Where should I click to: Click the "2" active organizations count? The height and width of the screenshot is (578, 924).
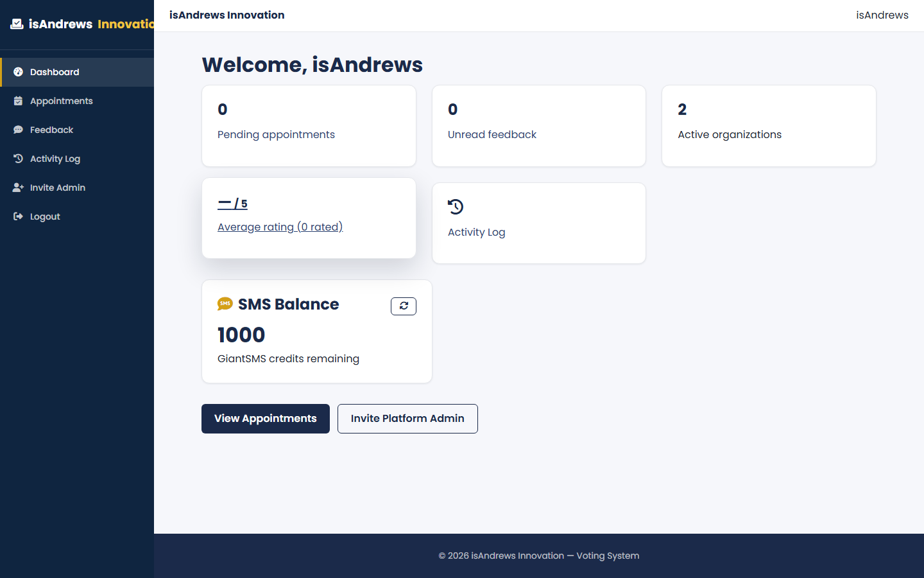click(682, 110)
